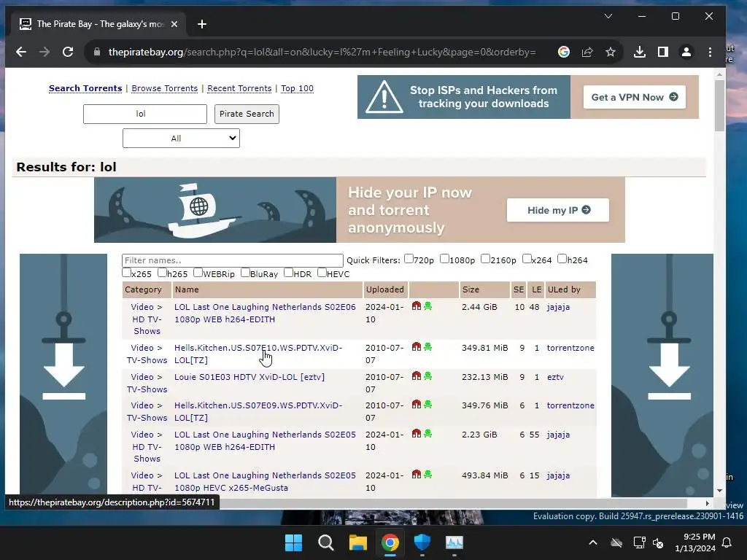
Task: Open uploader eztv profile link
Action: click(555, 377)
